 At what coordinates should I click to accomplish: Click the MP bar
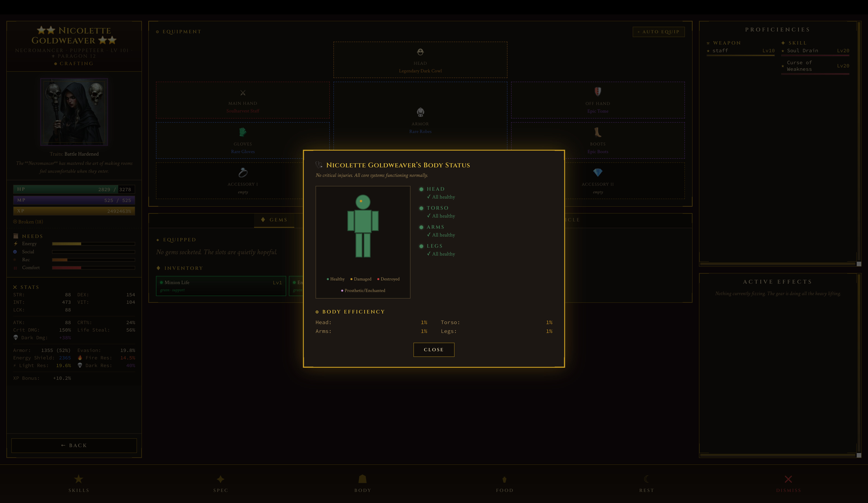(x=74, y=200)
